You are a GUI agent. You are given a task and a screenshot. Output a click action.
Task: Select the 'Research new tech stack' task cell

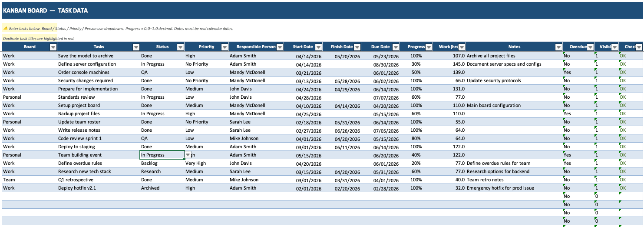[x=99, y=171]
